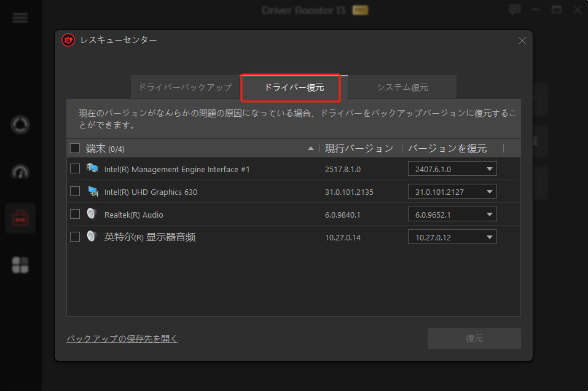Select Intel(R) Management Engine Interface #1 text
Viewport: 588px width, 391px height.
176,169
